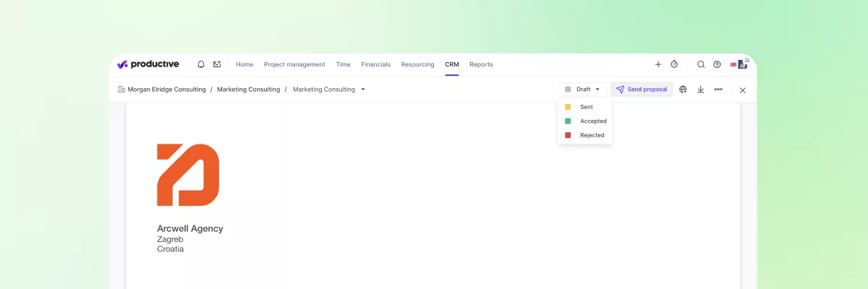Switch to the Financials tab
The image size is (868, 289).
375,64
